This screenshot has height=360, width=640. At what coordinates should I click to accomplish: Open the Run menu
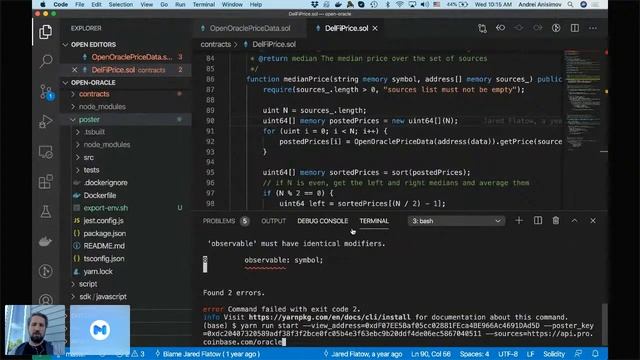[x=180, y=4]
